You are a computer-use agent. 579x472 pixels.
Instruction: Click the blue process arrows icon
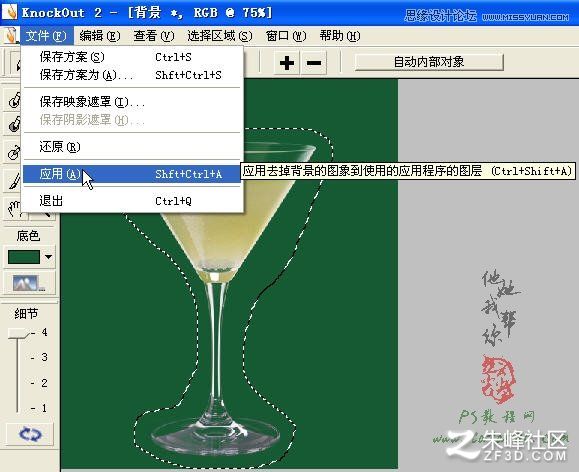[30, 434]
